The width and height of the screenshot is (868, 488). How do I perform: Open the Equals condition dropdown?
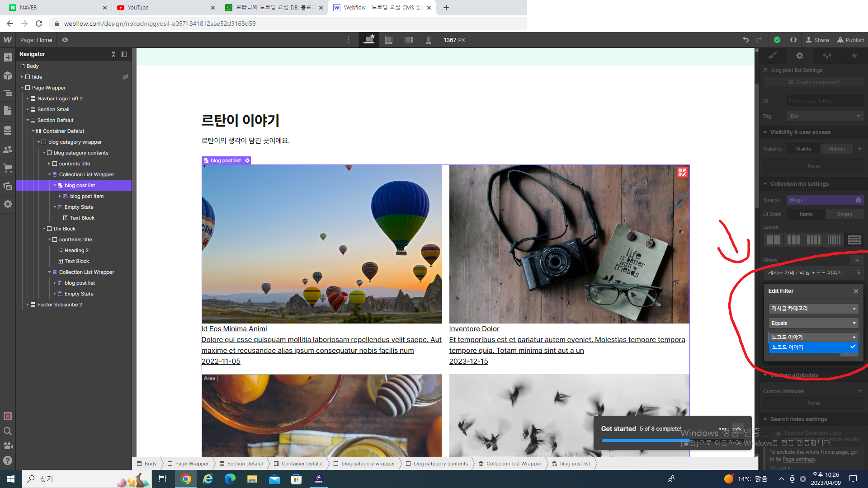813,323
